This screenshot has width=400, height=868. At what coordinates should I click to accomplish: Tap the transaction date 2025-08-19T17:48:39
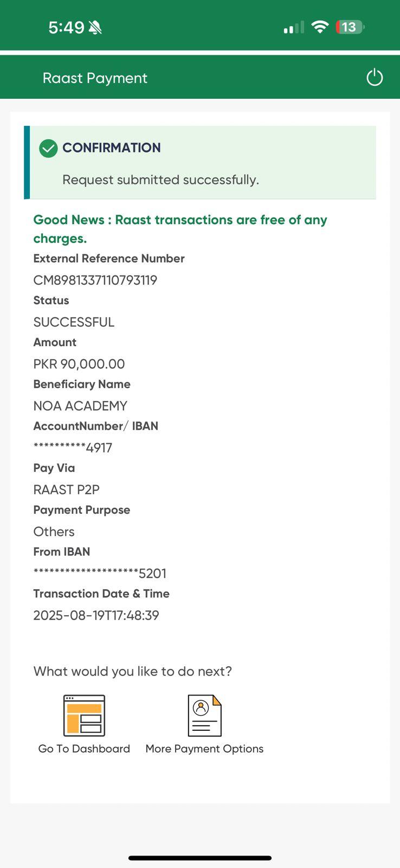(96, 615)
